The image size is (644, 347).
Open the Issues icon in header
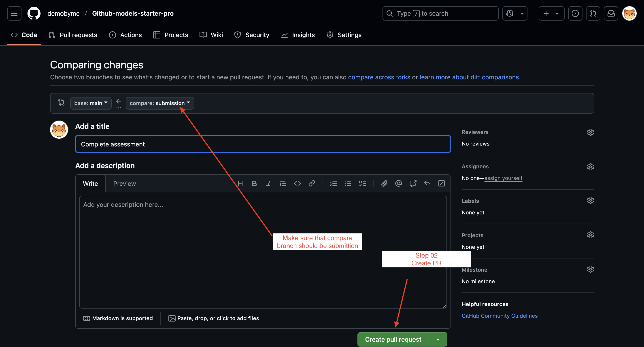(575, 13)
